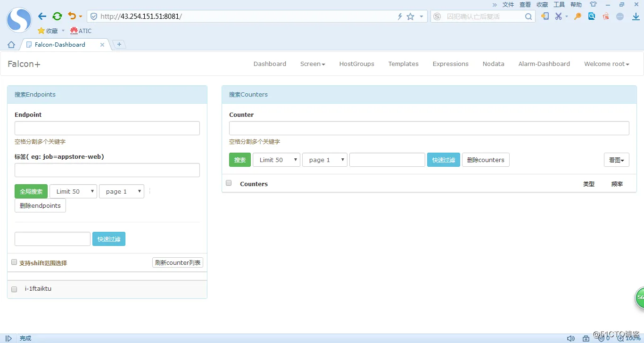The width and height of the screenshot is (644, 343).
Task: Open Alarm-Dashboard nav item
Action: (544, 64)
